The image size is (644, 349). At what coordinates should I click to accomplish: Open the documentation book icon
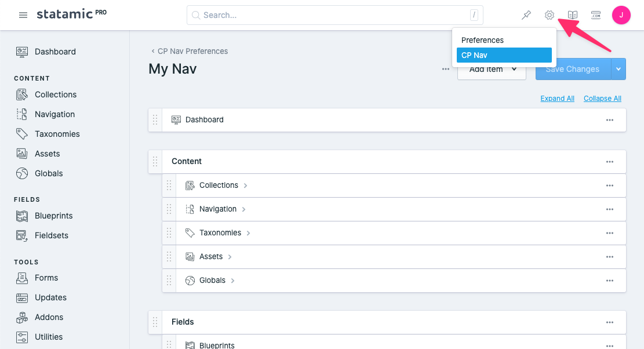[572, 15]
